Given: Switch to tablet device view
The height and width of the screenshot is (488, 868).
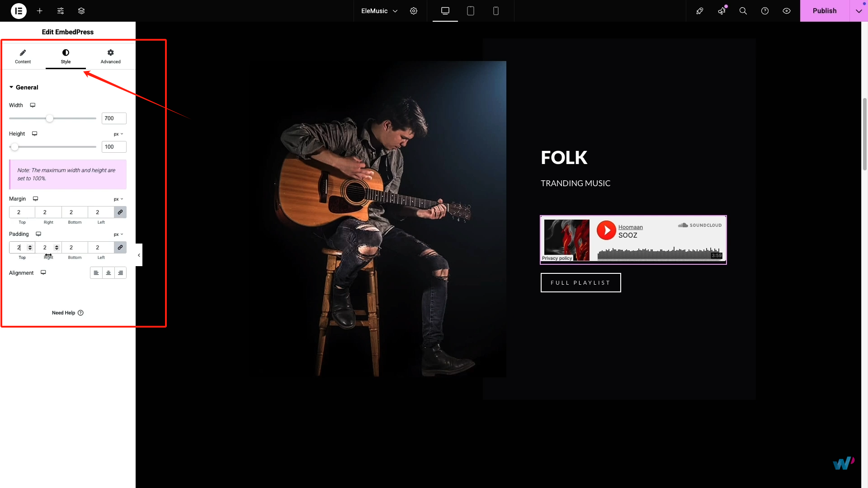Looking at the screenshot, I should click(x=471, y=11).
